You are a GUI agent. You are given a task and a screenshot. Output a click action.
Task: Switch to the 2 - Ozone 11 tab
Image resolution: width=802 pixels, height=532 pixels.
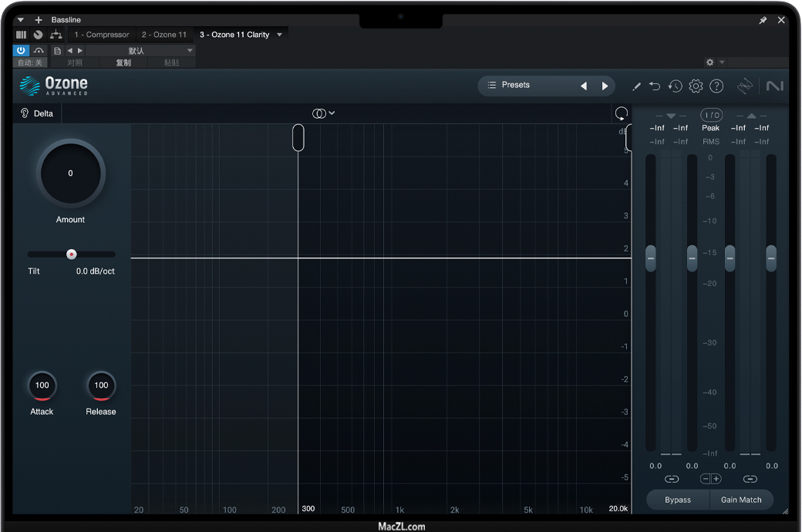(163, 35)
